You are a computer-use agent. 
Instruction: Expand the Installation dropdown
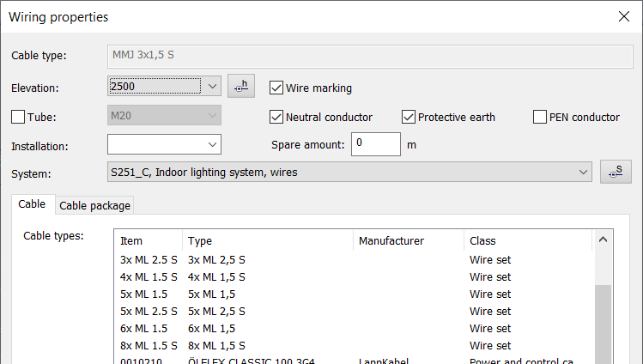click(213, 144)
